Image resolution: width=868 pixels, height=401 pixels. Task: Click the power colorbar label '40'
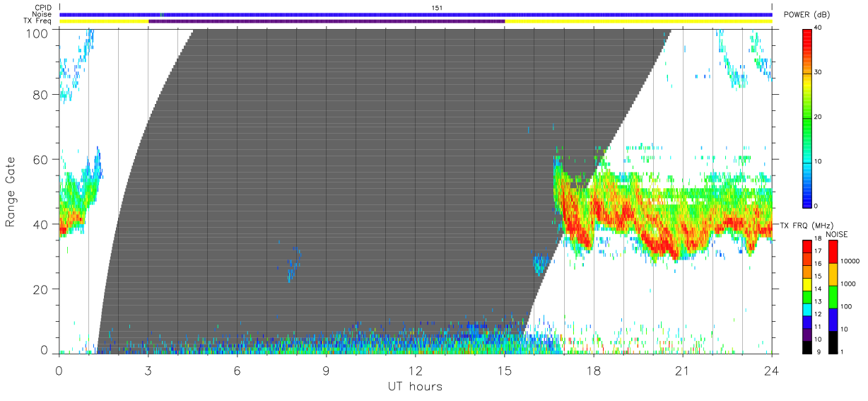819,27
